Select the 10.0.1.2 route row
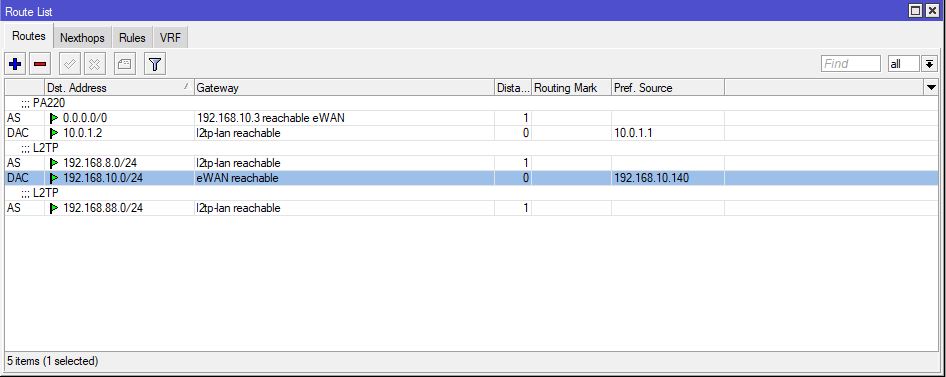 click(471, 133)
